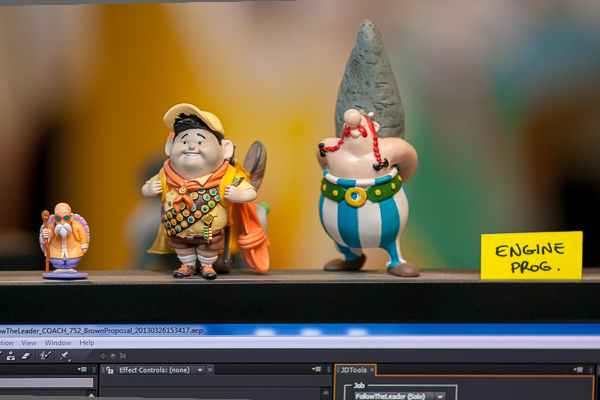This screenshot has height=400, width=600.
Task: Select the Clone Stamp tool
Action: 11,356
